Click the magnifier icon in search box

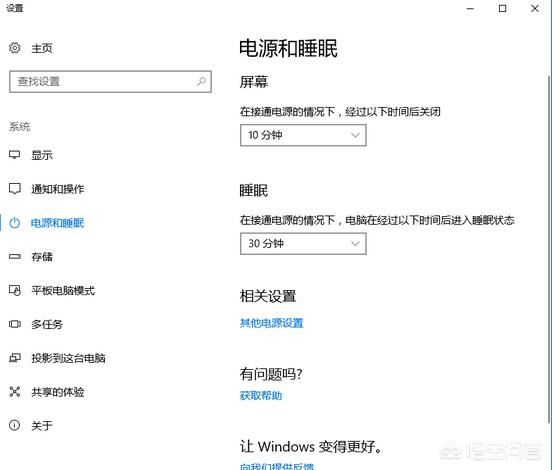[201, 82]
